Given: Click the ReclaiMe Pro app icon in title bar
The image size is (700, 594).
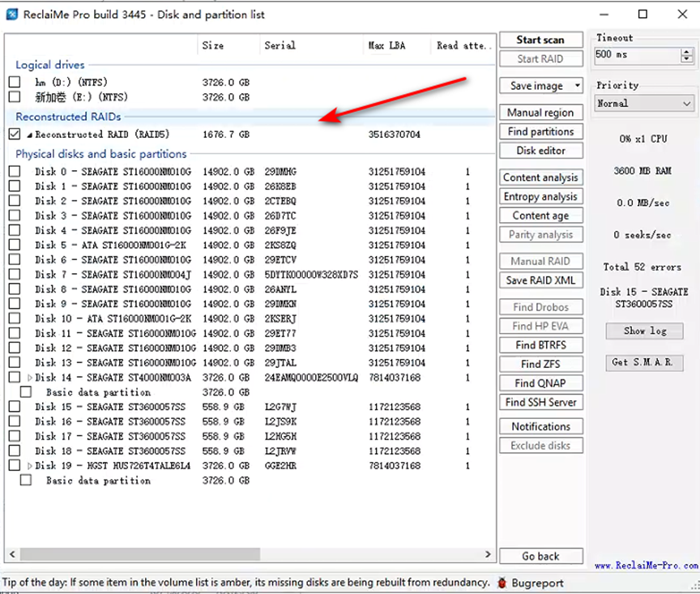Looking at the screenshot, I should pyautogui.click(x=12, y=15).
